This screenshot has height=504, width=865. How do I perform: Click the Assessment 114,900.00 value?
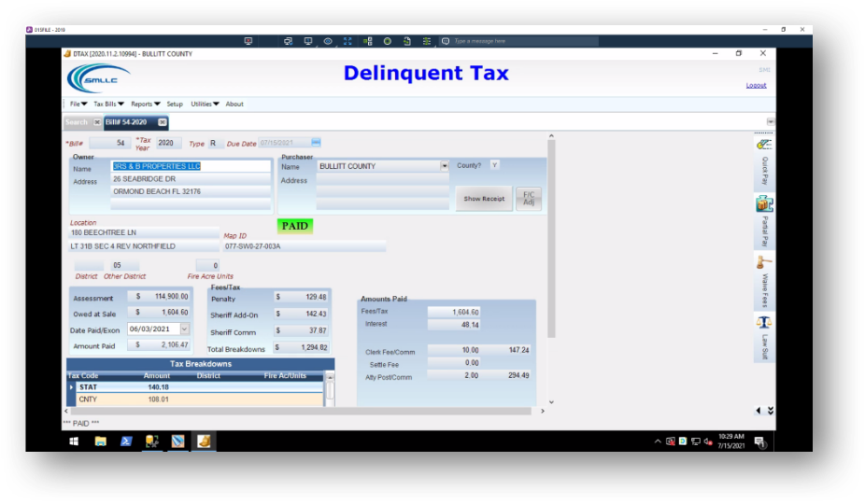pos(160,297)
